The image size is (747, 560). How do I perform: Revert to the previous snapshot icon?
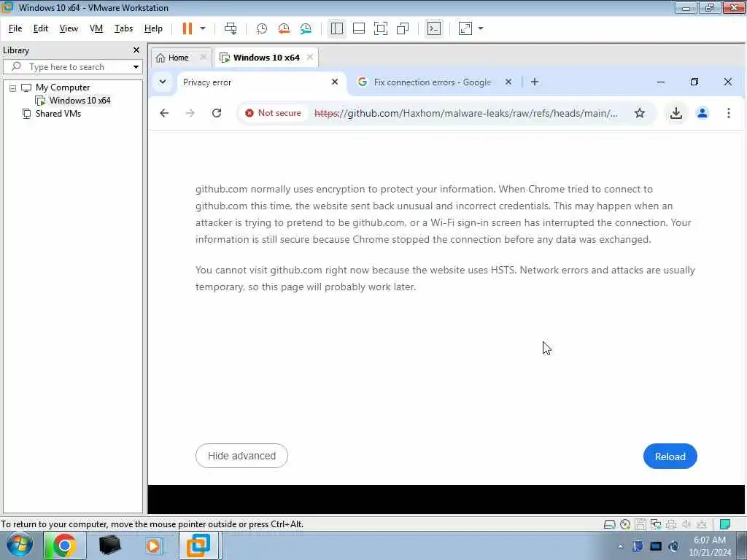(284, 28)
